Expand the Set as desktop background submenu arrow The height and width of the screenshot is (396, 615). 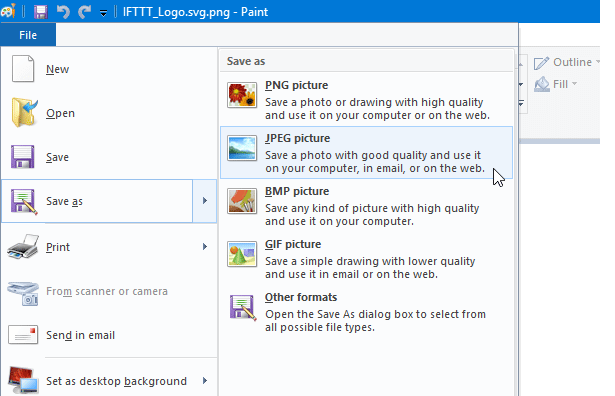click(x=205, y=381)
